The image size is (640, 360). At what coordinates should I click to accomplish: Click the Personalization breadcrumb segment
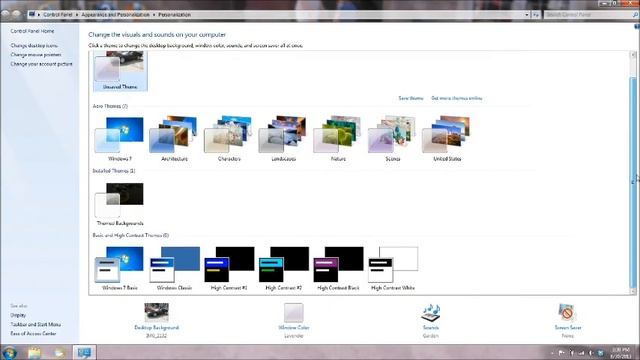[x=174, y=15]
